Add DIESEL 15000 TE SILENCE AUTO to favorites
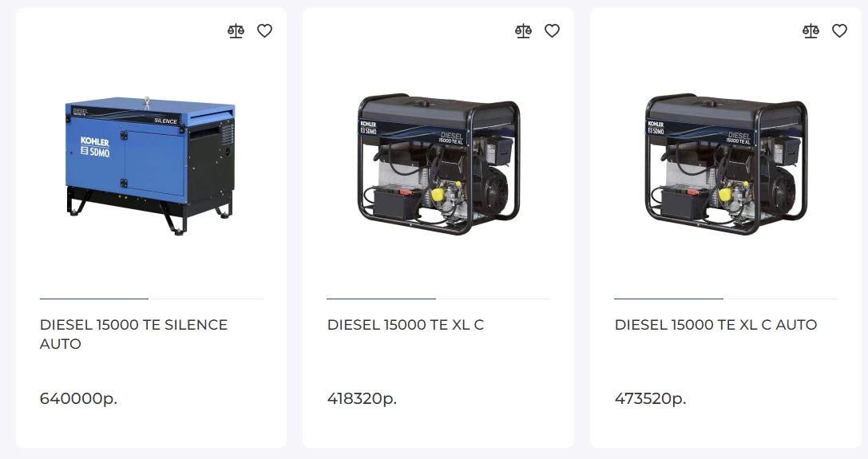This screenshot has height=459, width=868. (264, 31)
